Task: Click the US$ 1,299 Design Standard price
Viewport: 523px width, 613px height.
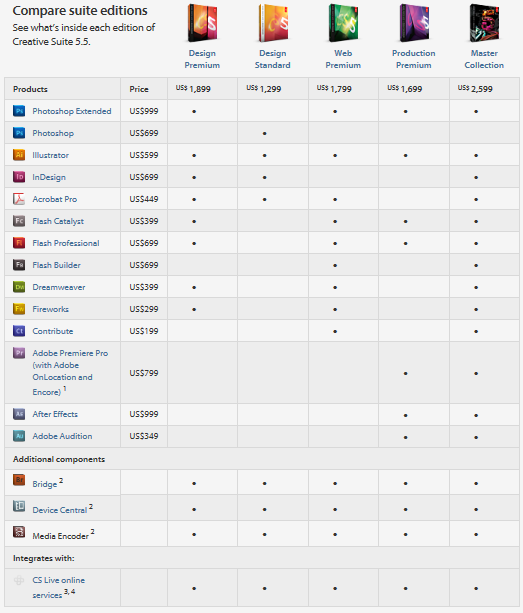Action: [264, 89]
